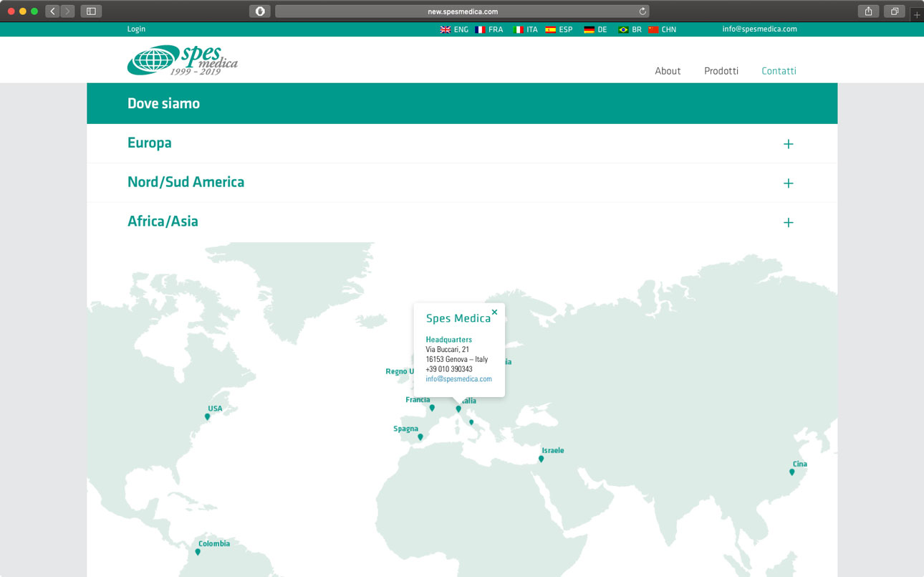Image resolution: width=924 pixels, height=577 pixels.
Task: Switch language to ENG with UK flag
Action: (x=454, y=29)
